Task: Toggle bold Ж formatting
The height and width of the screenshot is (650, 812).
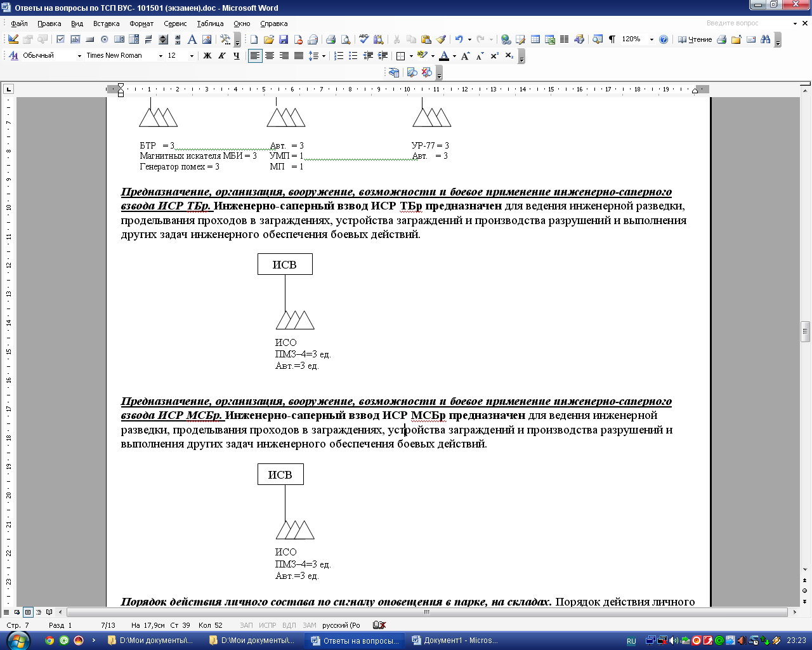Action: (207, 56)
